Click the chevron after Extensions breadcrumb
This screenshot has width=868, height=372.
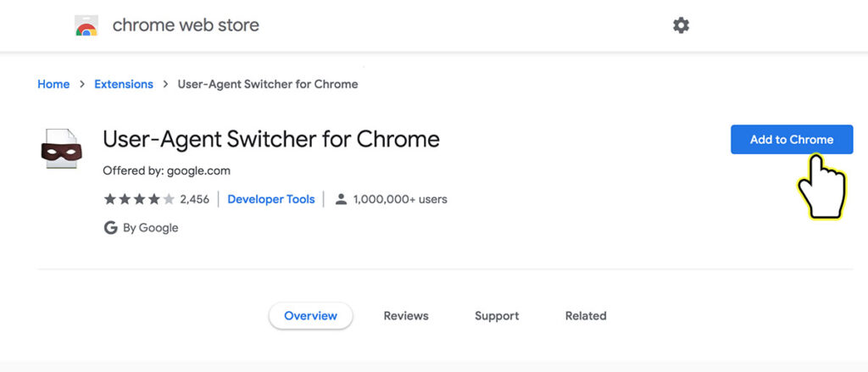pyautogui.click(x=165, y=84)
